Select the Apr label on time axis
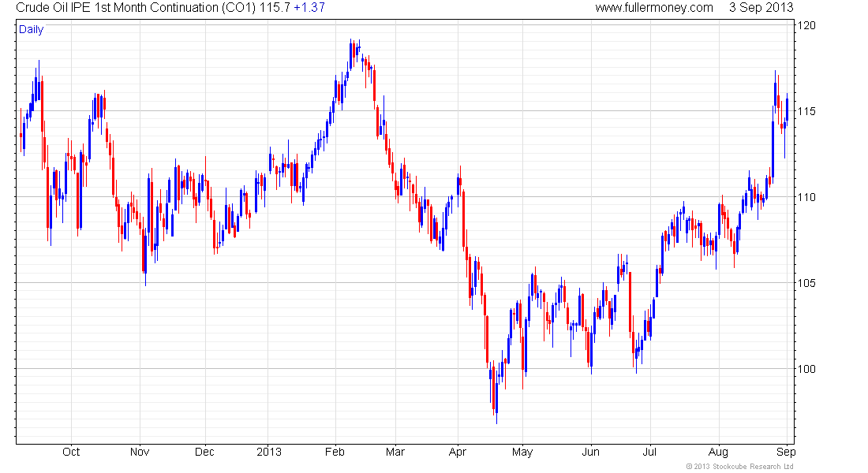Screen dimensions: 868x473 tap(457, 453)
